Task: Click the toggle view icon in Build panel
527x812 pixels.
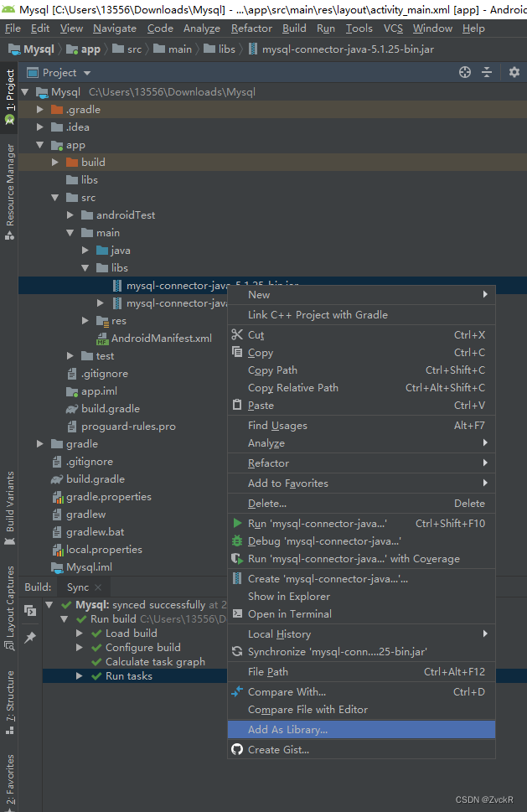Action: pyautogui.click(x=30, y=611)
